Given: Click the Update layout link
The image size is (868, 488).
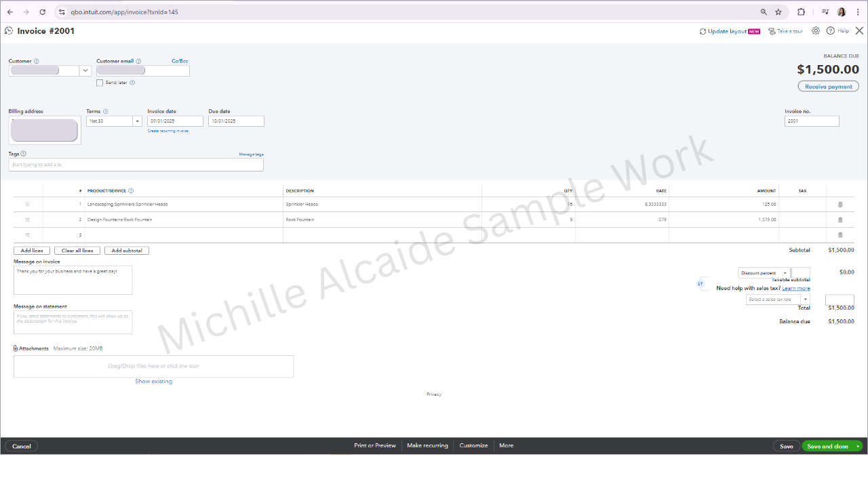Looking at the screenshot, I should [x=727, y=31].
